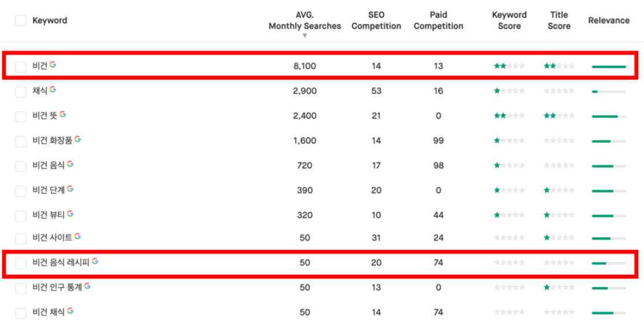Image resolution: width=644 pixels, height=324 pixels.
Task: Click Google icon beside 채식 keyword
Action: 53,90
